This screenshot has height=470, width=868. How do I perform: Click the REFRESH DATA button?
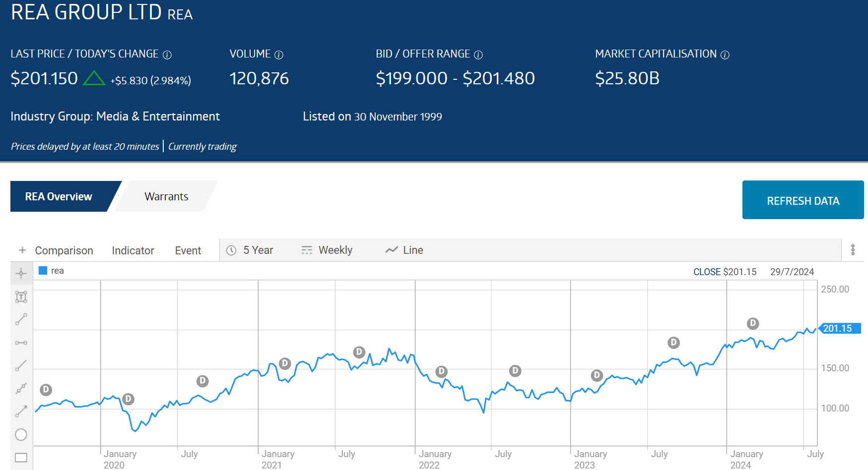(x=803, y=200)
